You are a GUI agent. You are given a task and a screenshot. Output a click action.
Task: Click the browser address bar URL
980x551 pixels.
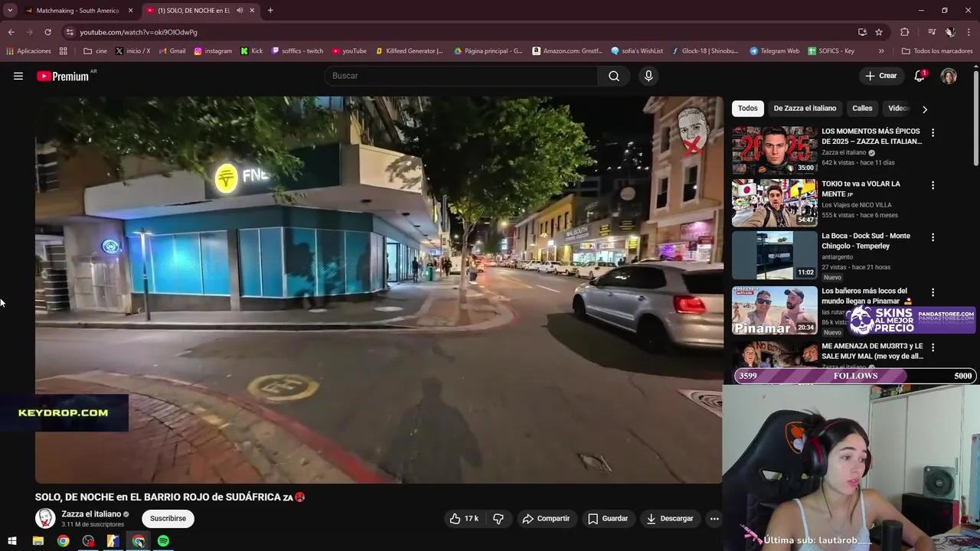[139, 32]
